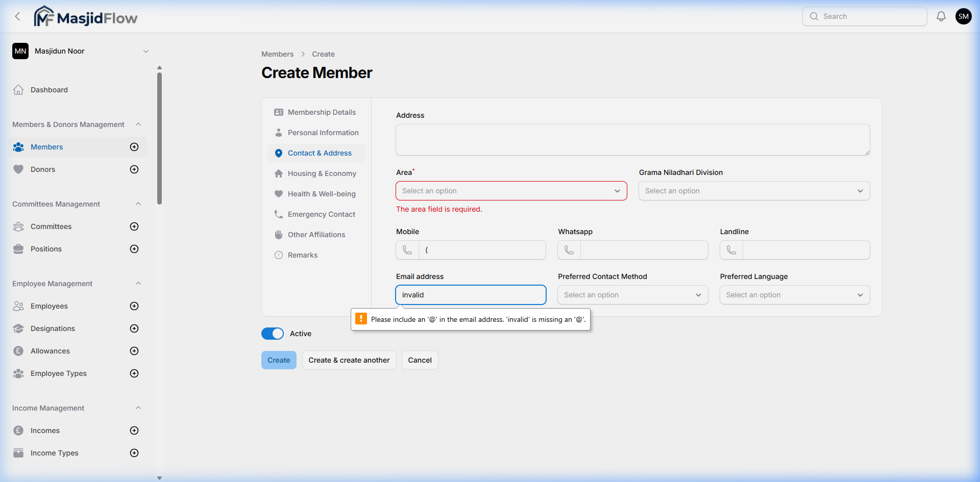Image resolution: width=980 pixels, height=482 pixels.
Task: Click the plus icon next to Committees
Action: pyautogui.click(x=134, y=226)
